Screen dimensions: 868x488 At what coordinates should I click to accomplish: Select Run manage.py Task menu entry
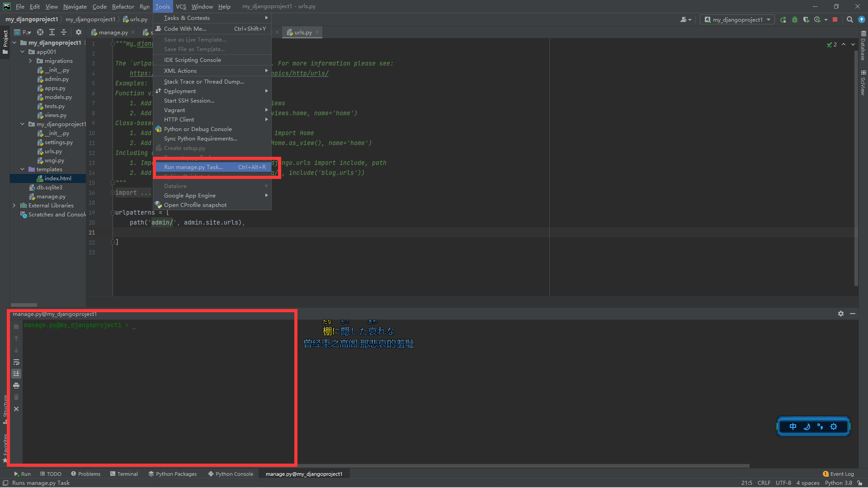pos(193,167)
